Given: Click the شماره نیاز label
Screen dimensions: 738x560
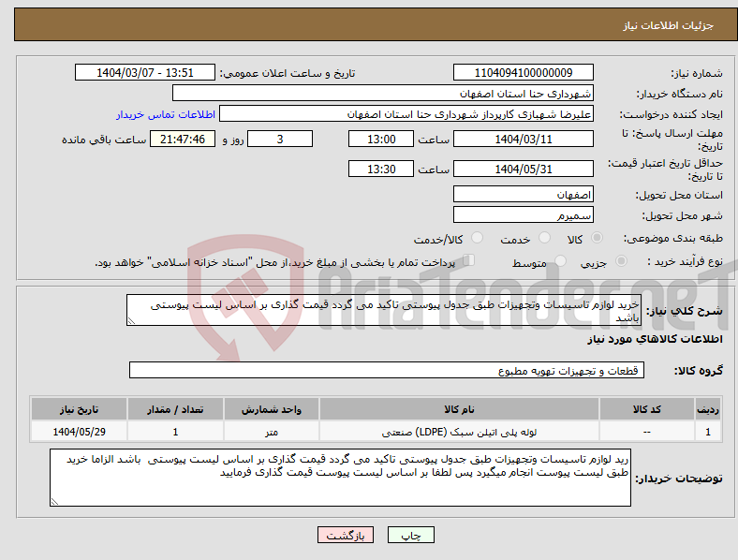Looking at the screenshot, I should (x=697, y=73).
